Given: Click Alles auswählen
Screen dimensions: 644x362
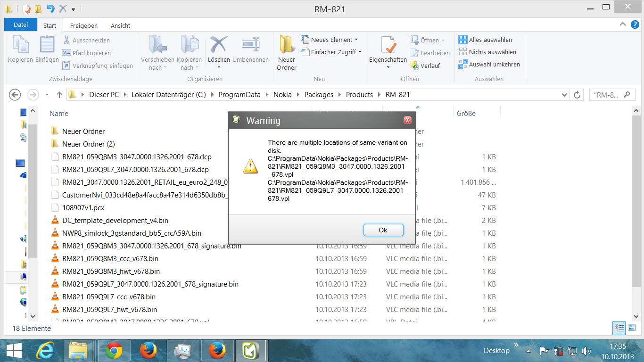Looking at the screenshot, I should [485, 40].
